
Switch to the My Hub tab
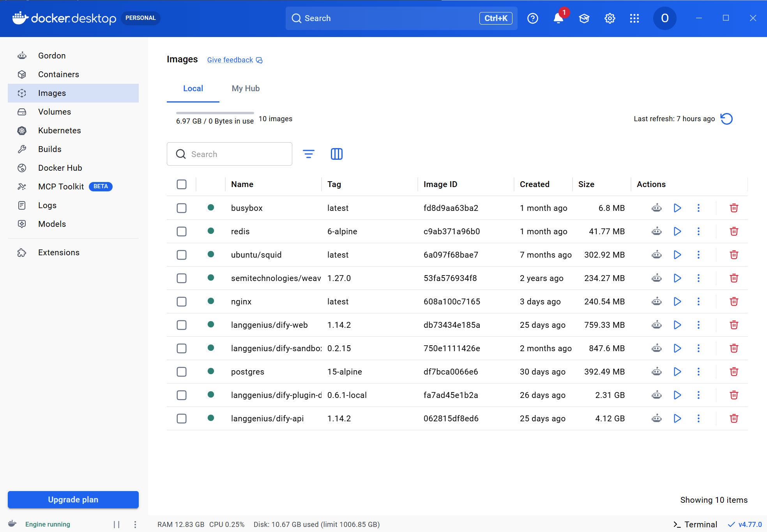pyautogui.click(x=246, y=88)
